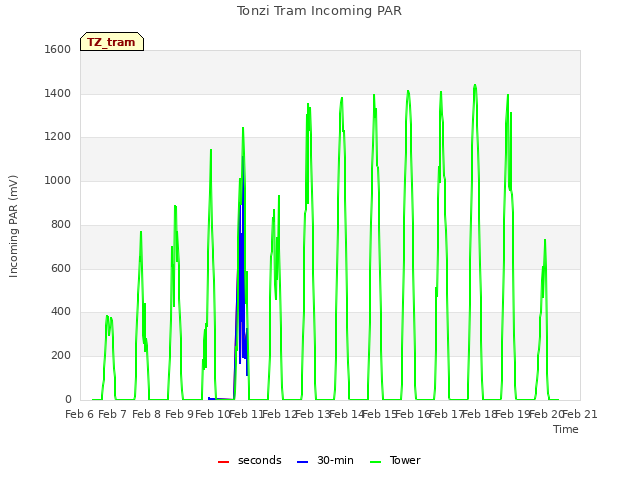Click the blue 30-min legend color swatch
The image size is (640, 480).
(x=302, y=462)
